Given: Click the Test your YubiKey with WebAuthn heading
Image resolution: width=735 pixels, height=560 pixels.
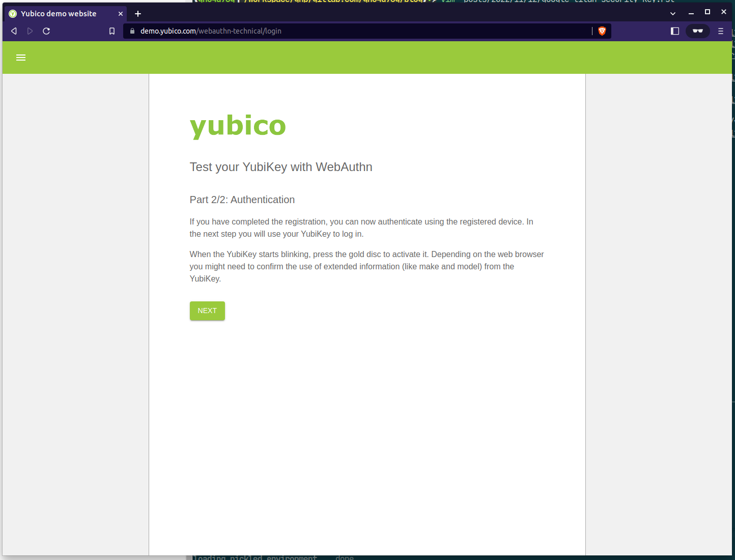Looking at the screenshot, I should pos(281,167).
